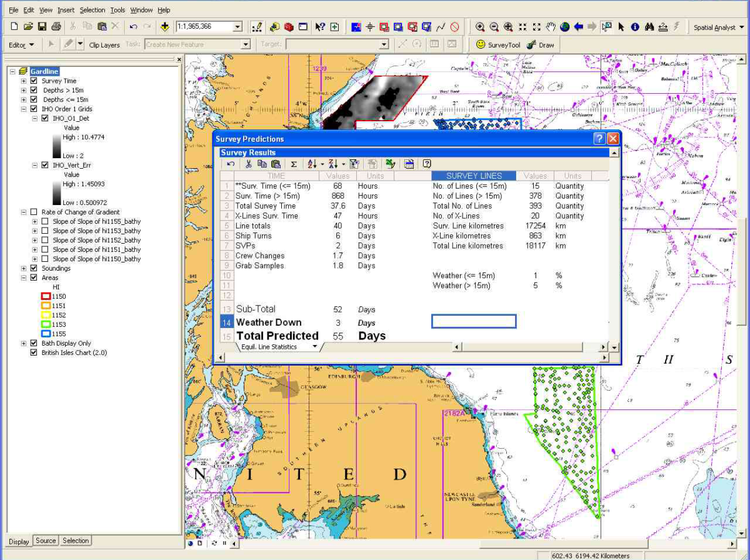Click the crosshair target icon in the toolbar
Viewport: 750px width, 560px height.
(369, 27)
